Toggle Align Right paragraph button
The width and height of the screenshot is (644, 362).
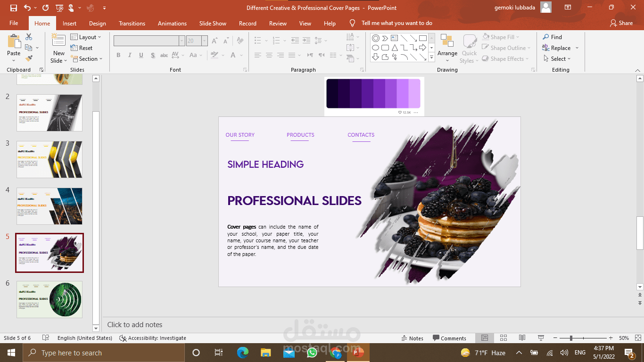click(280, 55)
